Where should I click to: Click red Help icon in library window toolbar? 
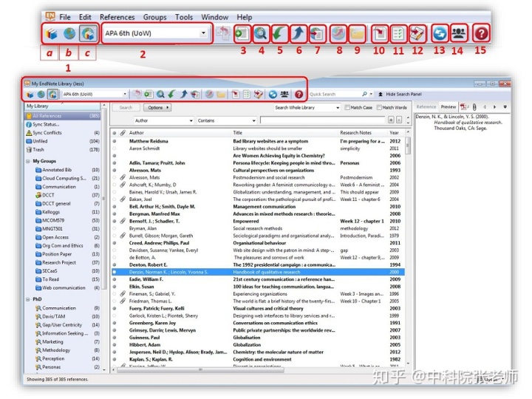[x=299, y=95]
